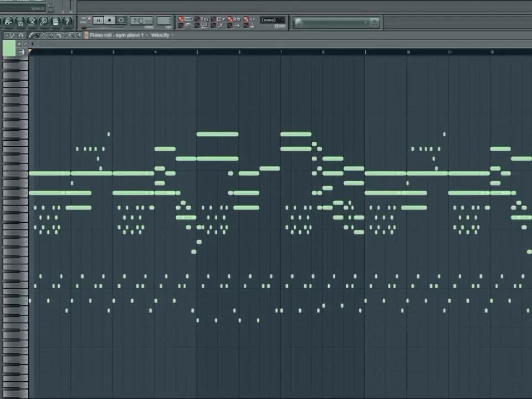Select the zoom tool in piano roll toolbar
532x399 pixels.
click(71, 35)
